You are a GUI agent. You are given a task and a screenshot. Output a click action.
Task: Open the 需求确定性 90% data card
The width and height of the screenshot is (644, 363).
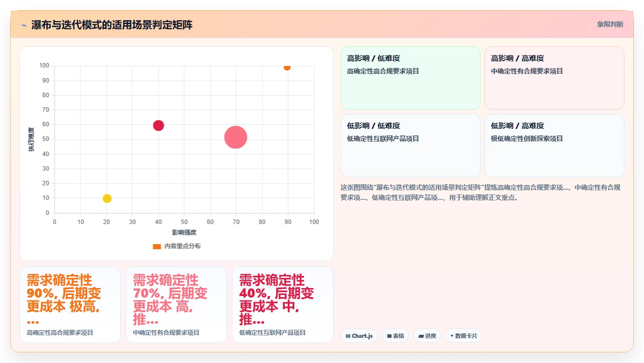click(x=70, y=305)
